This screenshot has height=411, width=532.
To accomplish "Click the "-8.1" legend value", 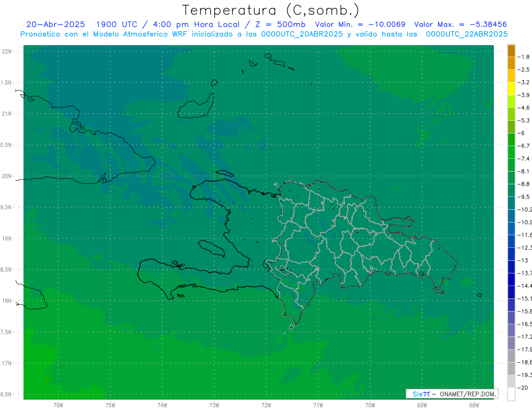I will (524, 171).
